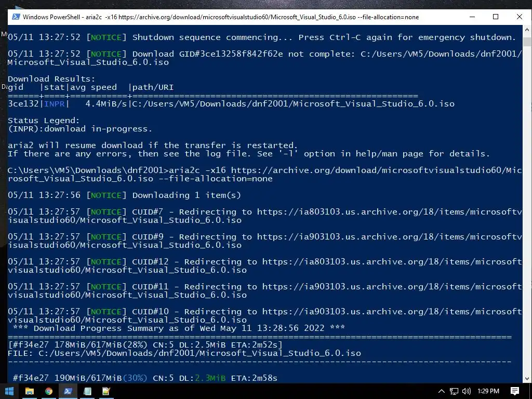Click the CUID#11 redirect notice line

click(x=264, y=291)
